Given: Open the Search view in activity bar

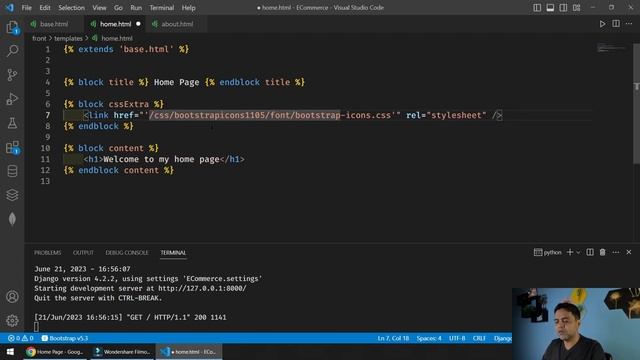Looking at the screenshot, I should click(12, 51).
